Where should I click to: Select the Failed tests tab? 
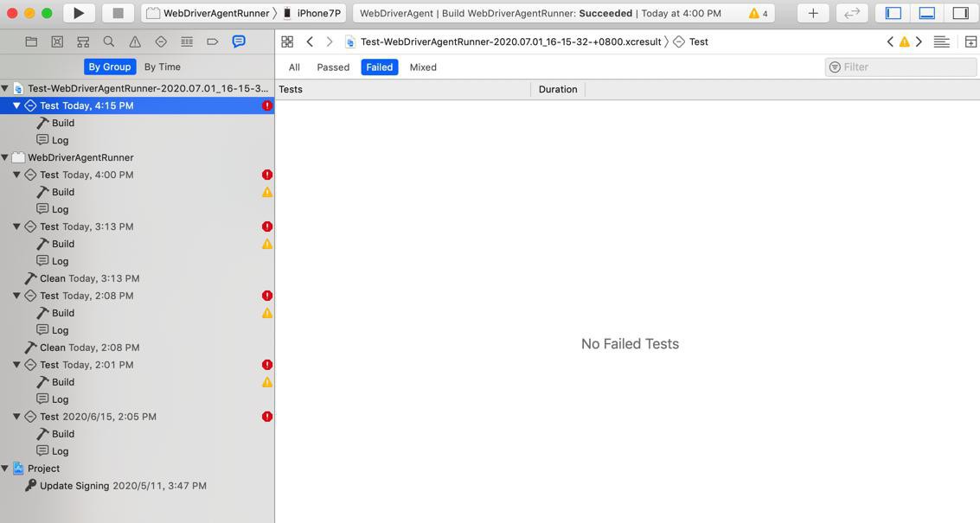click(380, 67)
